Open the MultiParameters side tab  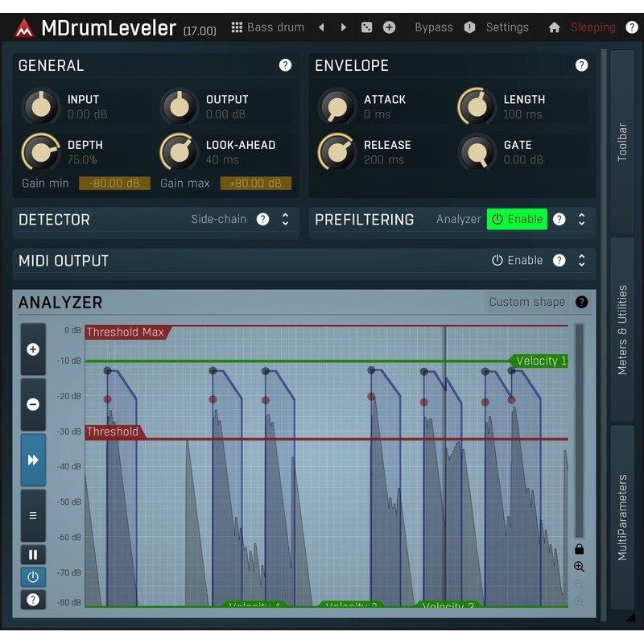[x=622, y=517]
